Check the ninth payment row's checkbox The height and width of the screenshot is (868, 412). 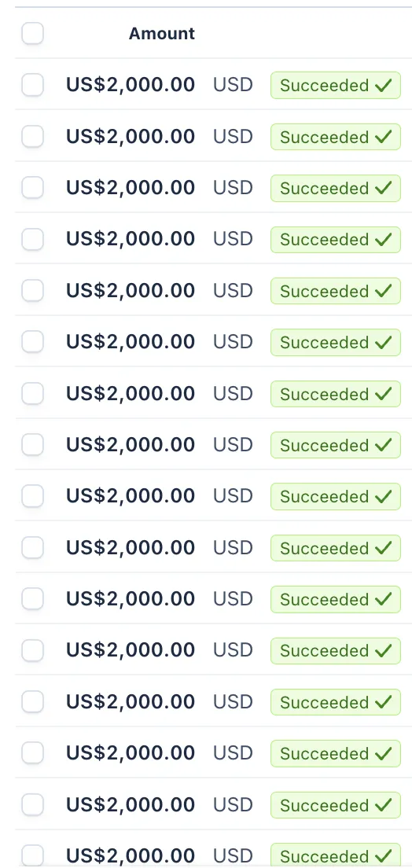[33, 497]
